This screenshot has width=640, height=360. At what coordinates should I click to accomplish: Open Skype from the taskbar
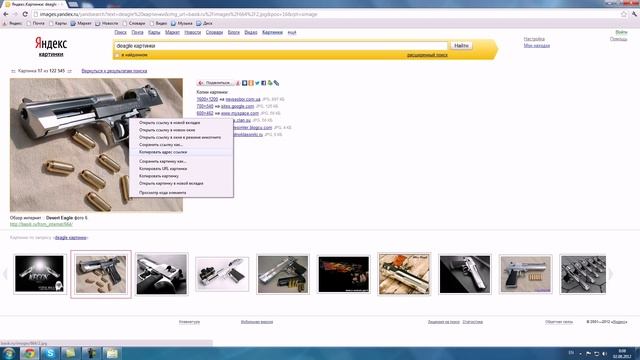pos(50,353)
